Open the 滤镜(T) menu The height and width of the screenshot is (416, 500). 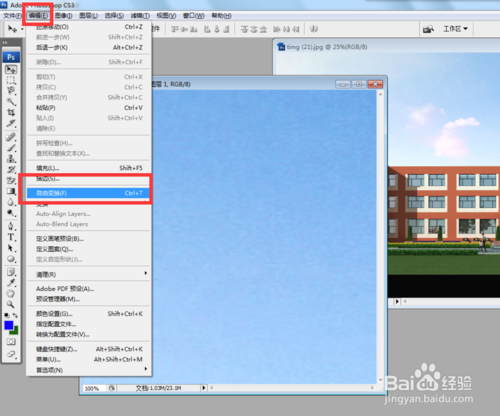pos(140,16)
